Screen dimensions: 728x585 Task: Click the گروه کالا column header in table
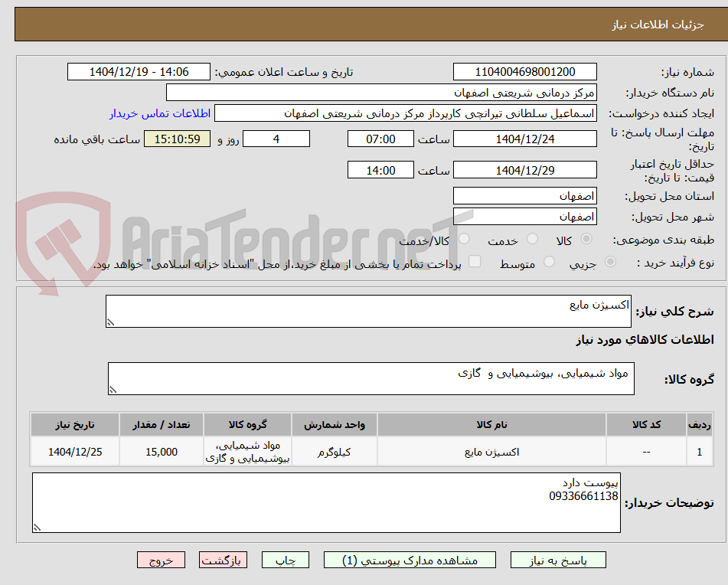tap(247, 425)
